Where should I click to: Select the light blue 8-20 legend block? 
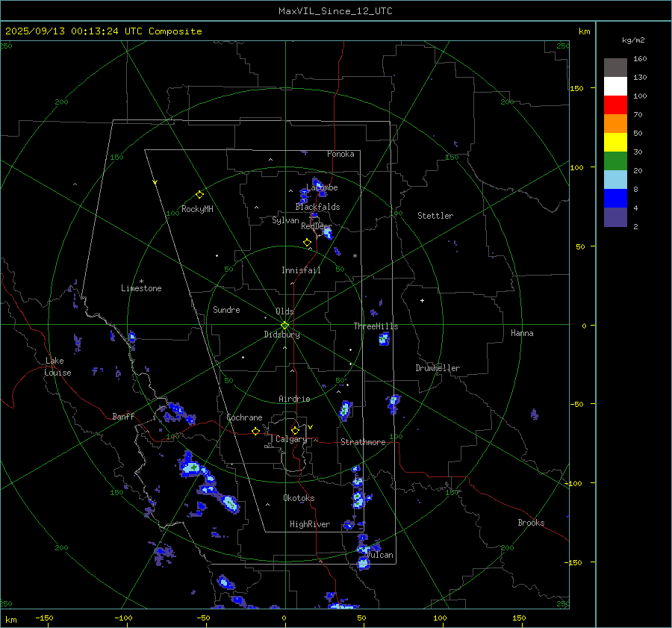click(x=615, y=180)
